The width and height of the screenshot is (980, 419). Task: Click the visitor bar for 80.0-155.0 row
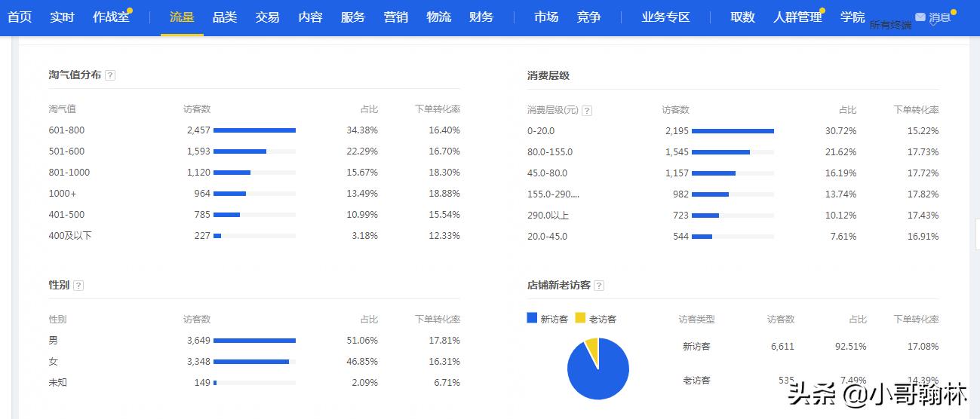click(733, 152)
